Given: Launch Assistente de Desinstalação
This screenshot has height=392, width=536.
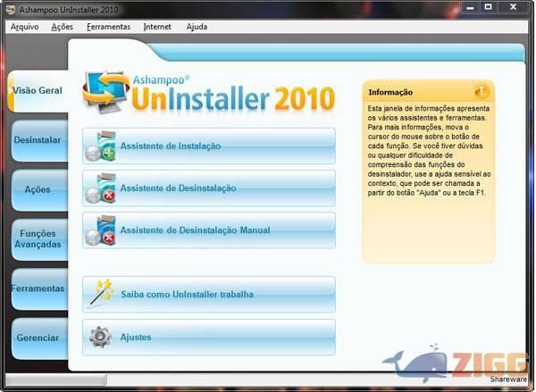Looking at the screenshot, I should coord(209,188).
